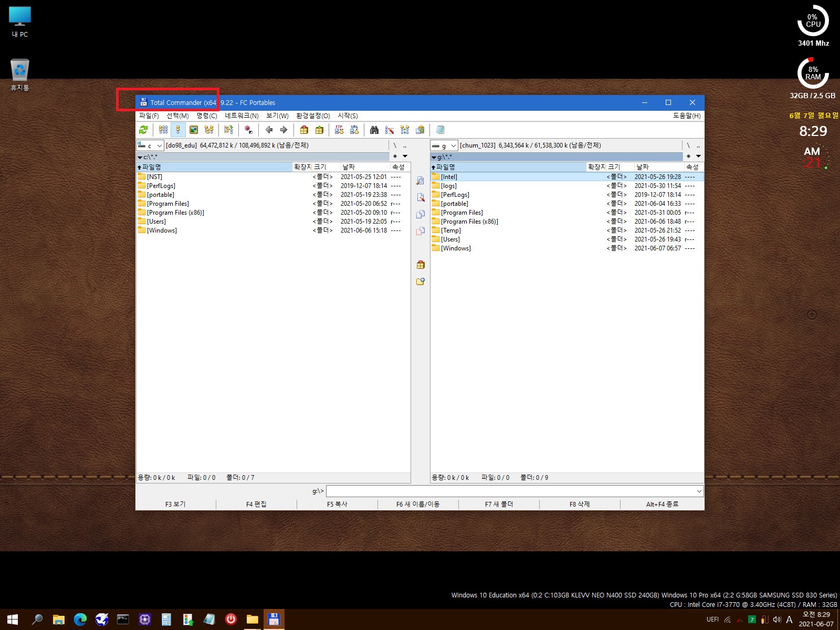Click the red power icon on taskbar
The image size is (840, 630).
pos(230,619)
